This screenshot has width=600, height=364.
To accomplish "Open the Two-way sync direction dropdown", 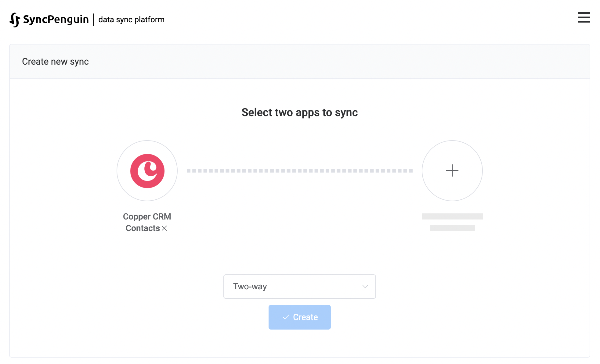I will pos(299,287).
